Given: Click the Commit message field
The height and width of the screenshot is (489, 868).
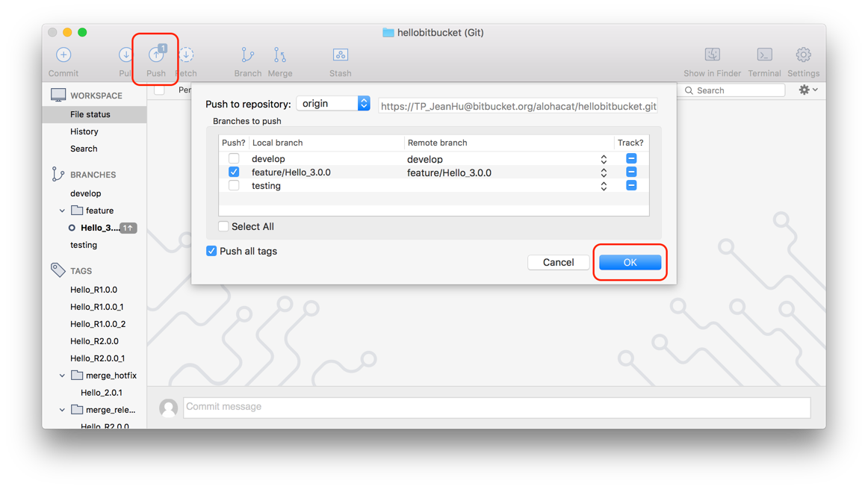Looking at the screenshot, I should click(497, 407).
